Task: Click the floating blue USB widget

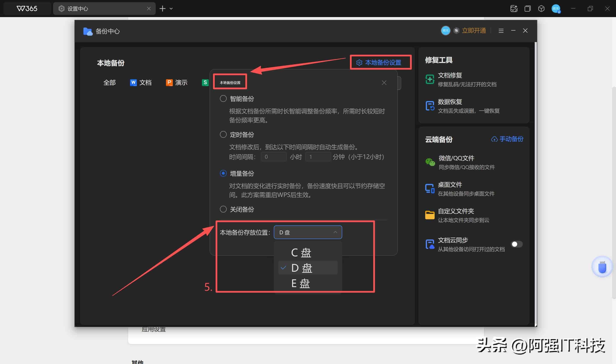Action: click(602, 267)
